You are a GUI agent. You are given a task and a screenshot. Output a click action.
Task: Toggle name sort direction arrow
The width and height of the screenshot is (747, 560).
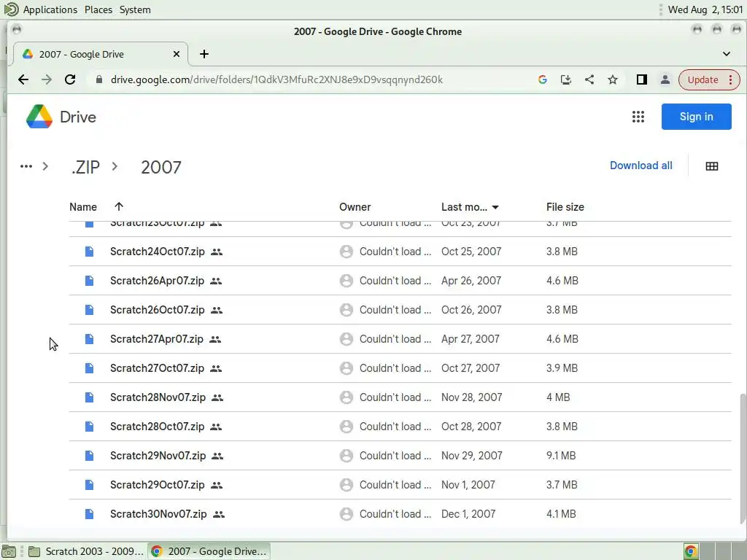(x=119, y=207)
